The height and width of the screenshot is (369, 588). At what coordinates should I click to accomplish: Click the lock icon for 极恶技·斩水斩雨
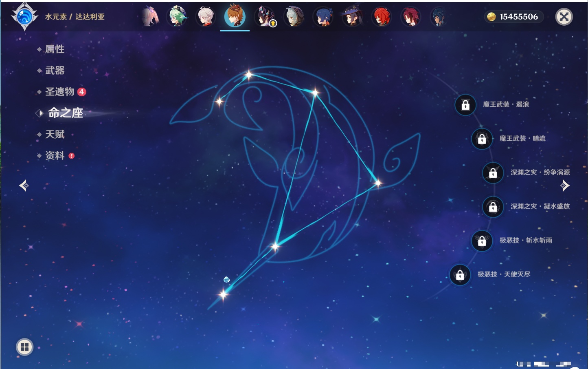point(482,241)
